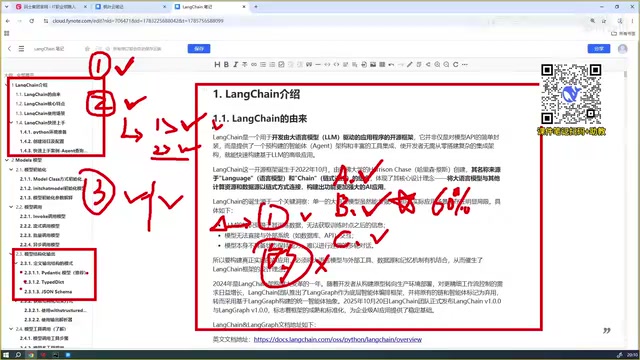The width and height of the screenshot is (640, 360).
Task: Click the refresh C icon in editor toolbar
Action: [456, 64]
